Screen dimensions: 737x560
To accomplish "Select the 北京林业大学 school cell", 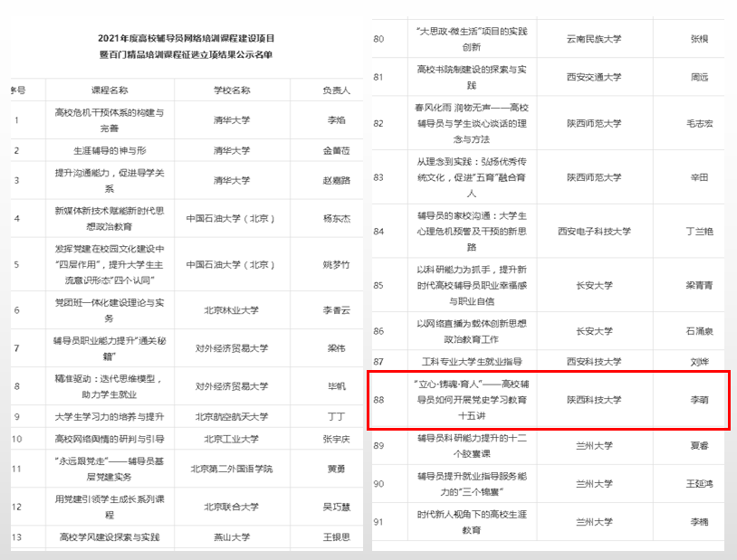I will pyautogui.click(x=232, y=309).
